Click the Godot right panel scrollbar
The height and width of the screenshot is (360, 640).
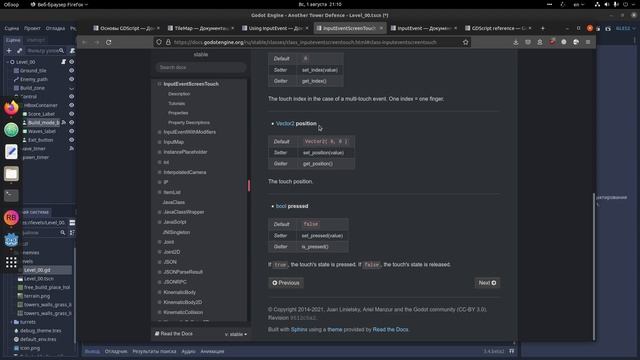pyautogui.click(x=594, y=267)
